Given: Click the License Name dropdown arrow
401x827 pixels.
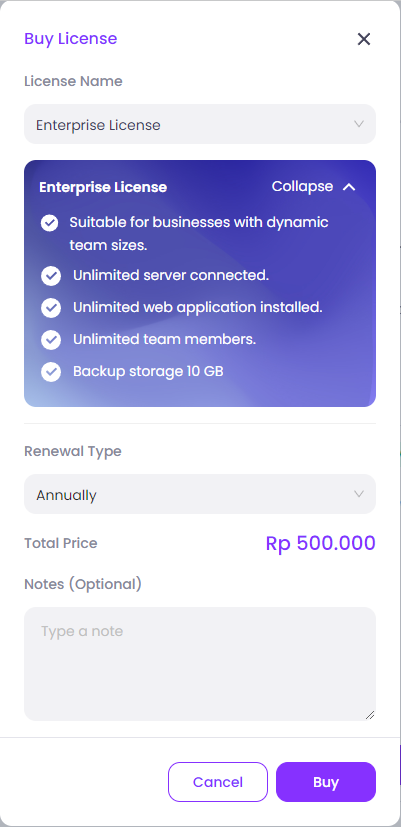Looking at the screenshot, I should pos(359,124).
